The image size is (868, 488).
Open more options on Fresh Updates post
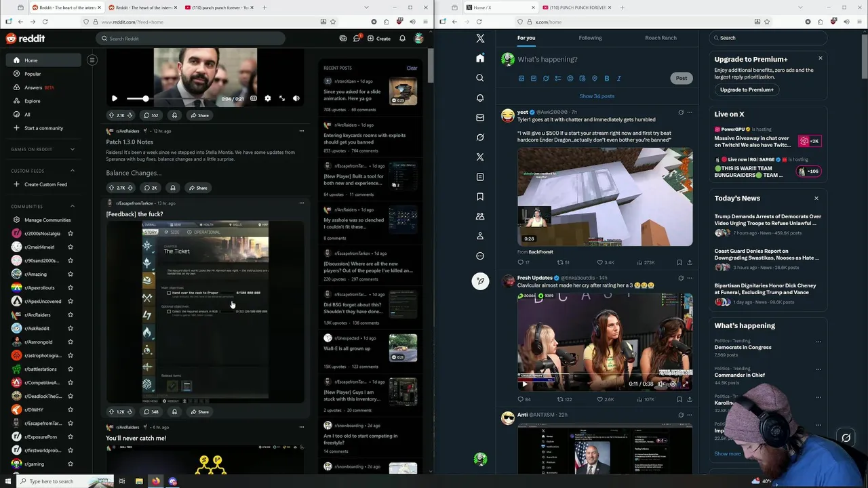pyautogui.click(x=690, y=278)
